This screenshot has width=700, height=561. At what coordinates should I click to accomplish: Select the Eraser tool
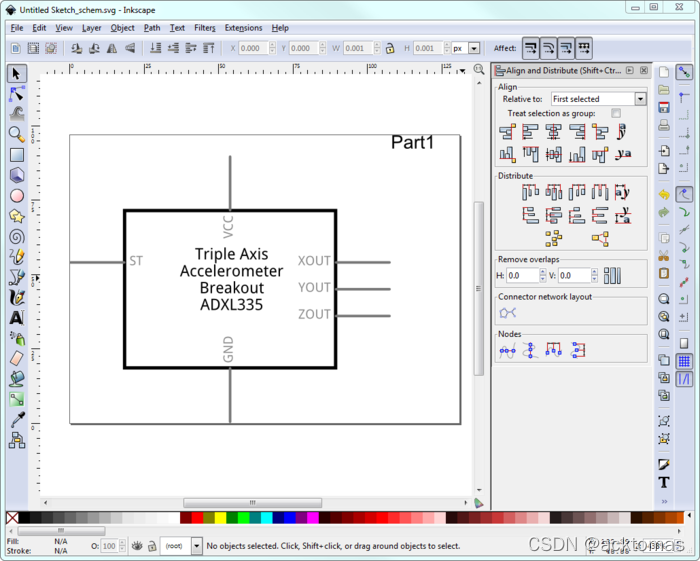coord(17,358)
